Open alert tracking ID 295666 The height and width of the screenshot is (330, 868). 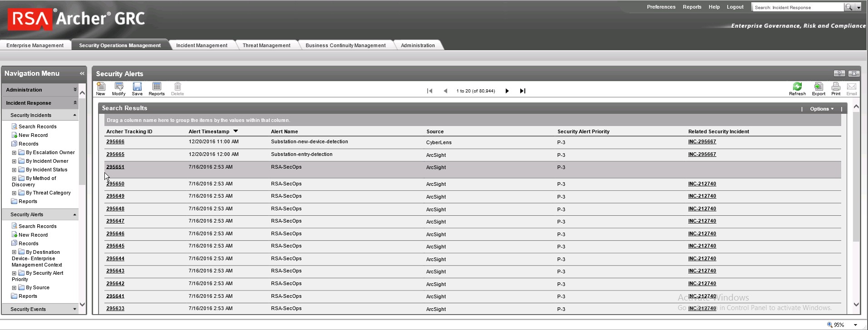pyautogui.click(x=115, y=142)
